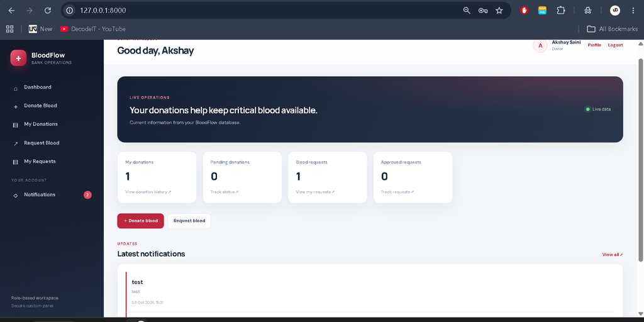Open the Extensions puzzle icon

coord(560,11)
